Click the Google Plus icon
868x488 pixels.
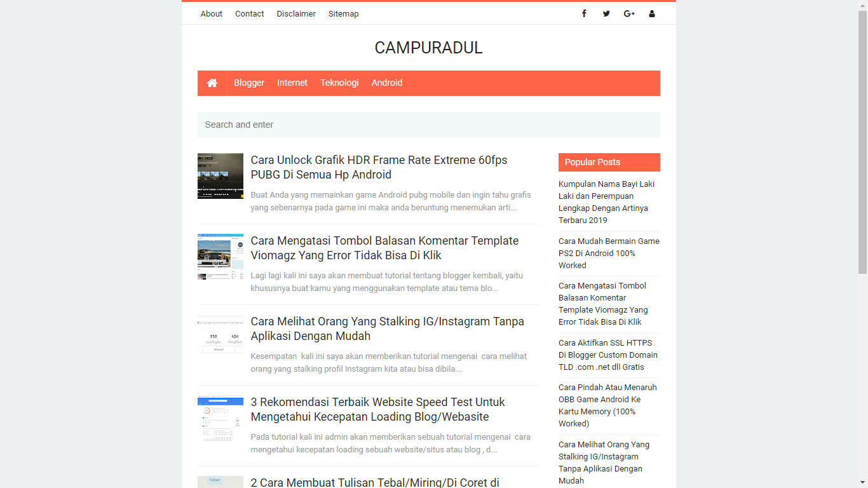pos(629,13)
